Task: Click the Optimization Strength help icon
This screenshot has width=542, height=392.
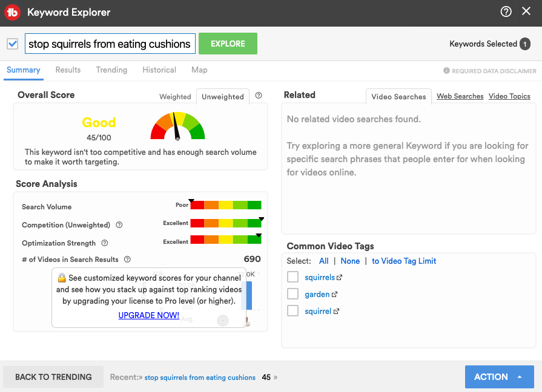Action: (x=105, y=243)
